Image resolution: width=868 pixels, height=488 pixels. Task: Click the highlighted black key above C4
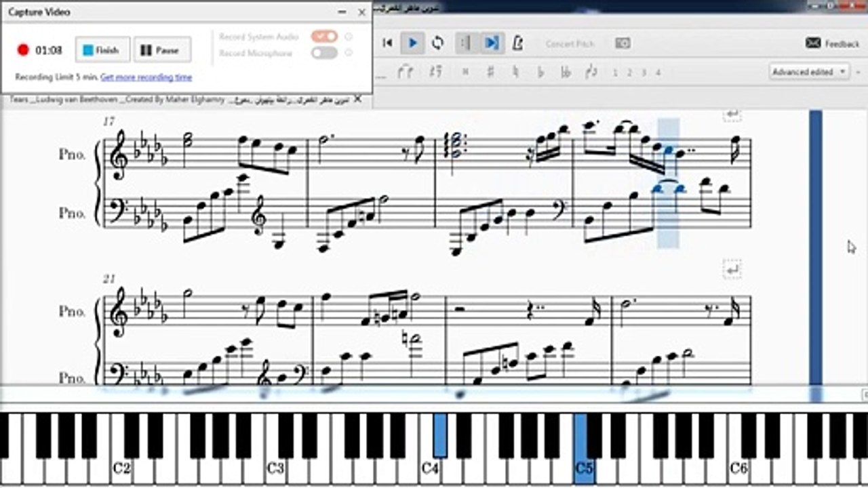point(440,435)
